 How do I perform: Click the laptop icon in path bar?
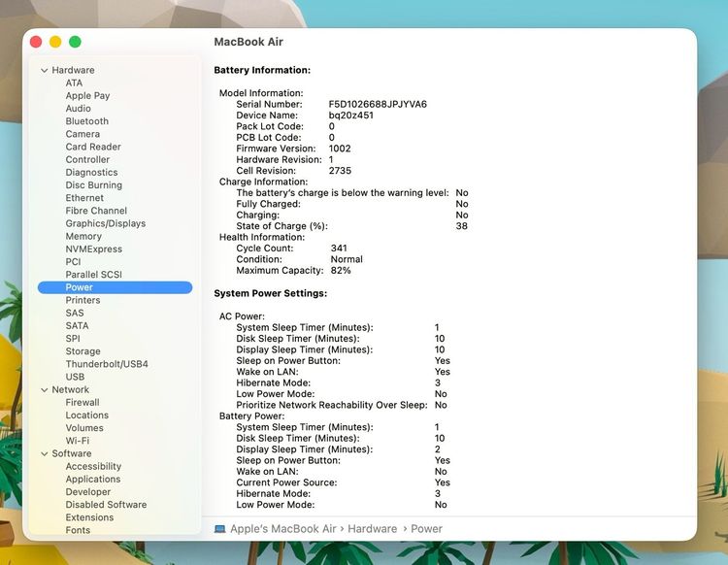click(x=220, y=529)
